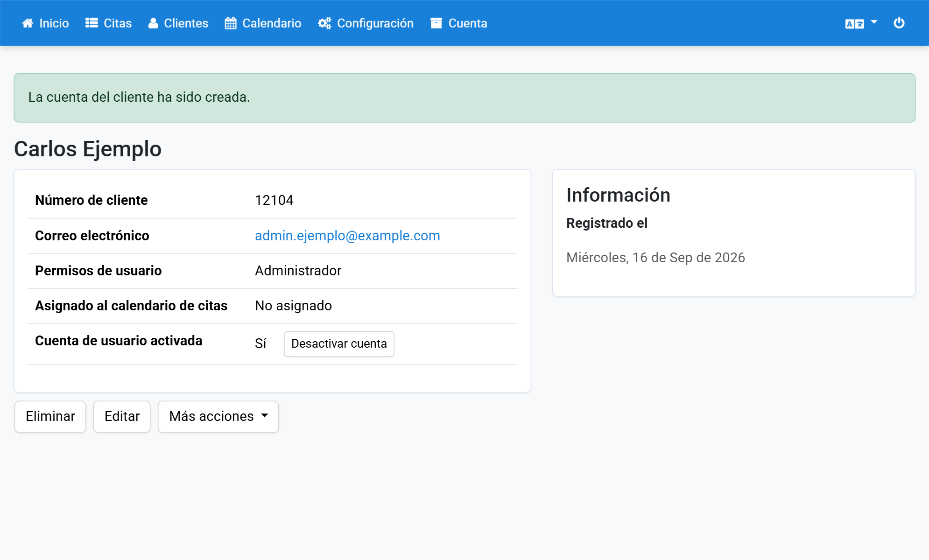Click the home icon beside Inicio

pyautogui.click(x=28, y=23)
